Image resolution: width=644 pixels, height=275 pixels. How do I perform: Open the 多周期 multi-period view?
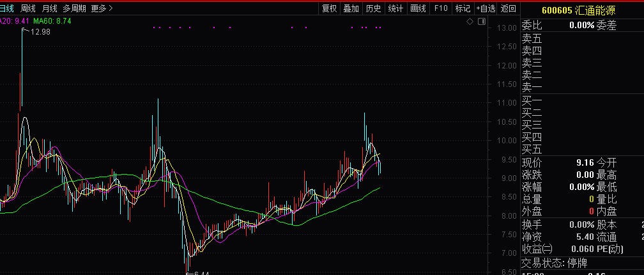coord(74,8)
